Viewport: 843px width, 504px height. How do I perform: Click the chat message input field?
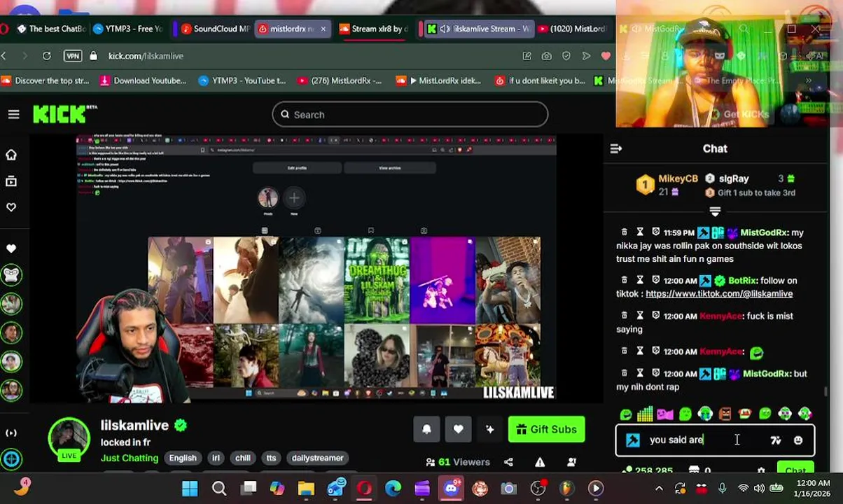pos(715,440)
